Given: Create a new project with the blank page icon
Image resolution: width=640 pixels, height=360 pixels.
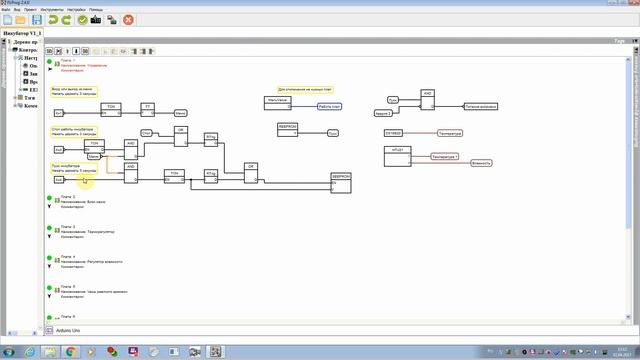Looking at the screenshot, I should pos(7,20).
